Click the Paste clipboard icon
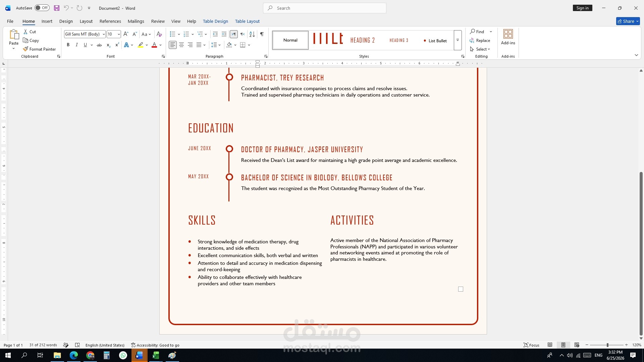 [14, 35]
